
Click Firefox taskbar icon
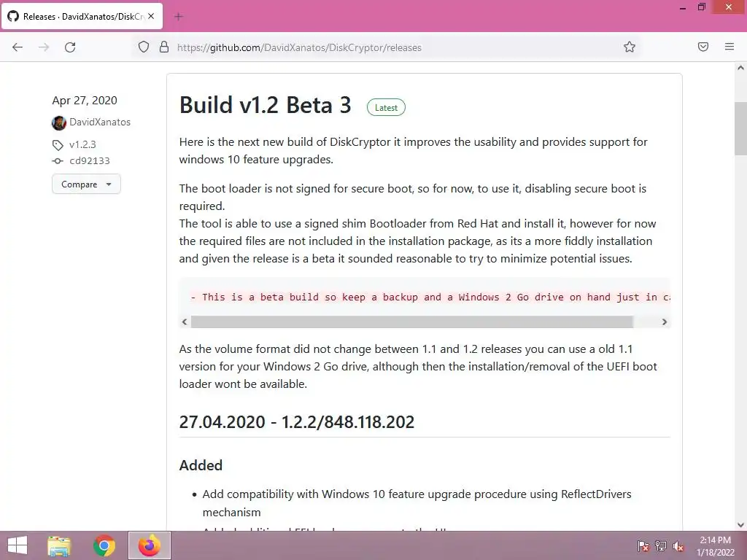coord(149,545)
